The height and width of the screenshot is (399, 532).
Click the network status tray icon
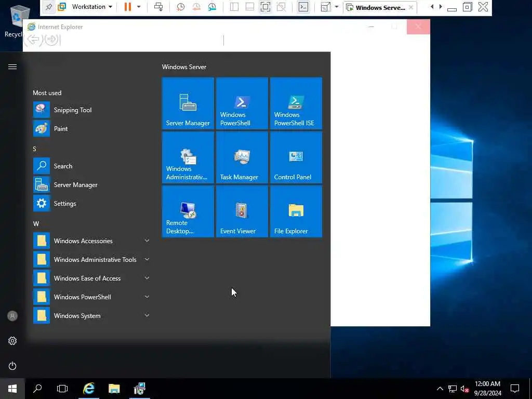pos(453,389)
